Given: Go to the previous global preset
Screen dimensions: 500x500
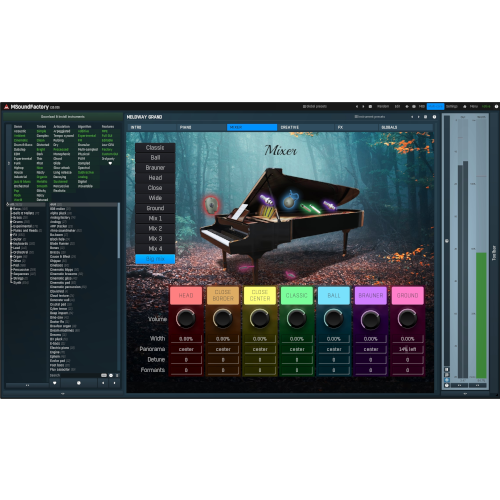Looking at the screenshot, I should (357, 107).
